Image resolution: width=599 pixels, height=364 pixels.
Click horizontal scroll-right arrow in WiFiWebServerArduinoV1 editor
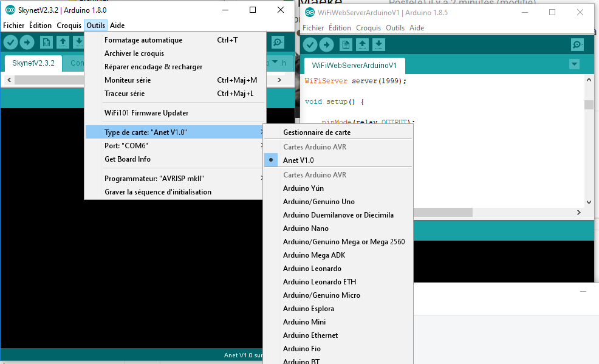pos(579,212)
